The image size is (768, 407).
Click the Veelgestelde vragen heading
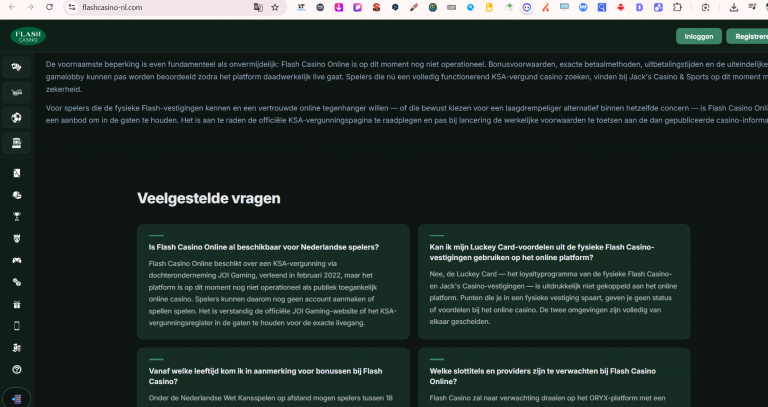tap(209, 198)
